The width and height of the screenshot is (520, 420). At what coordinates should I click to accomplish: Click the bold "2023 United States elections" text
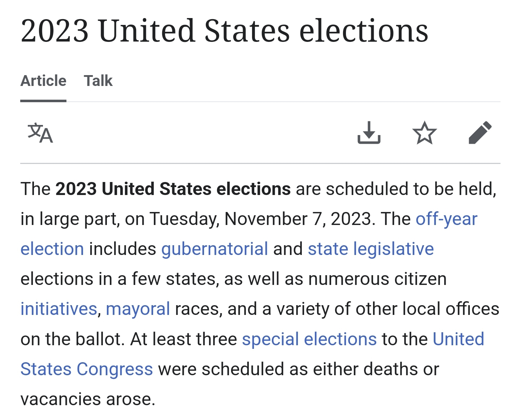(173, 189)
